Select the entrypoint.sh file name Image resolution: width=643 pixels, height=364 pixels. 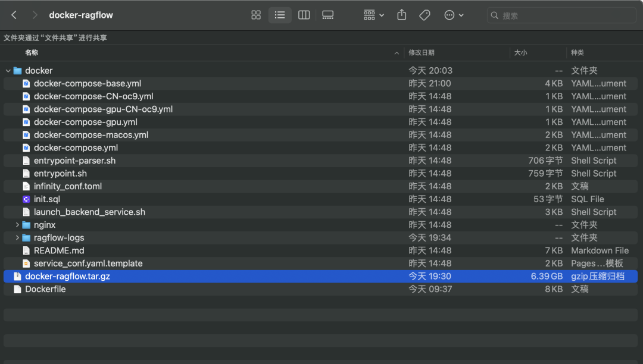pos(60,173)
